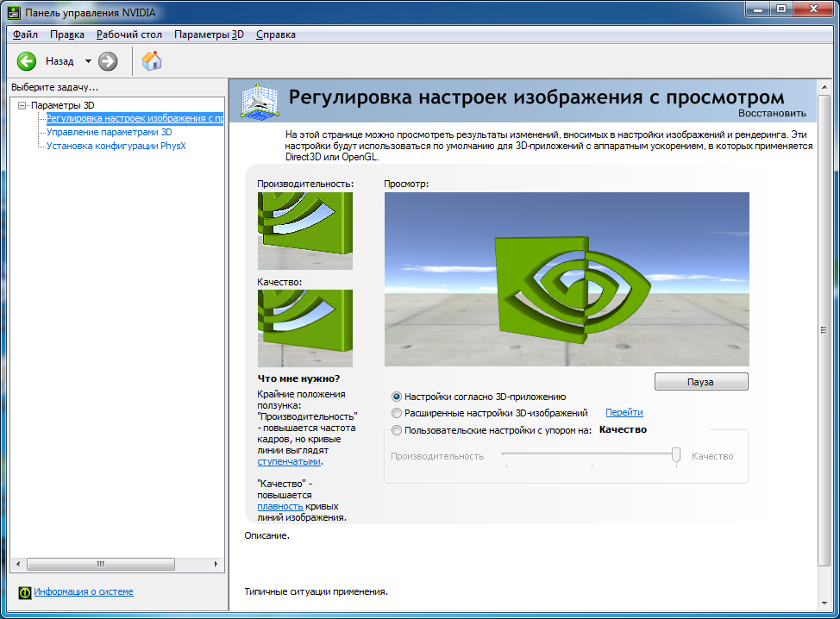This screenshot has width=840, height=619.
Task: Click the Качество preview thumbnail
Action: point(304,328)
